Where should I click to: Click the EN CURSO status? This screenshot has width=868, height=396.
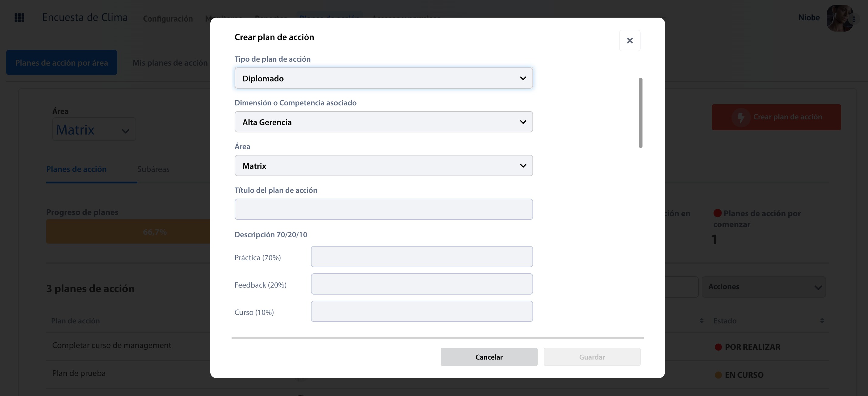pos(739,375)
